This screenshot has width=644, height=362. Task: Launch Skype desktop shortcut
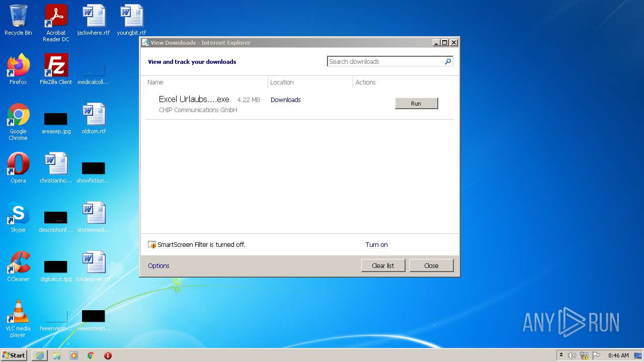click(x=18, y=217)
